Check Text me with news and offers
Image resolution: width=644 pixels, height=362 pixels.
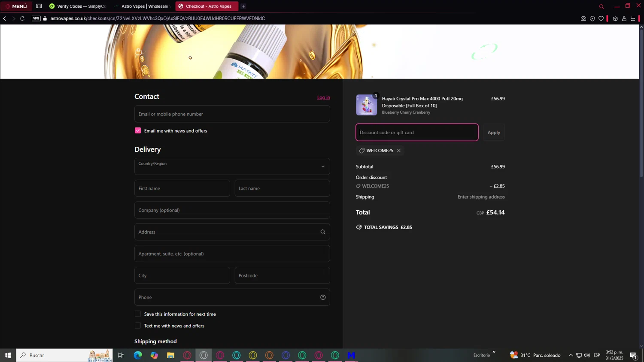pos(138,326)
